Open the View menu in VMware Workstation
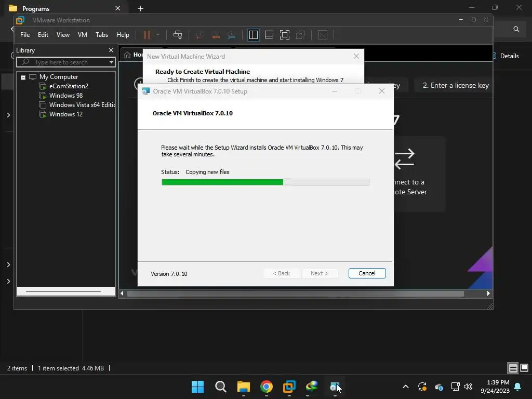The width and height of the screenshot is (532, 399). coord(63,35)
